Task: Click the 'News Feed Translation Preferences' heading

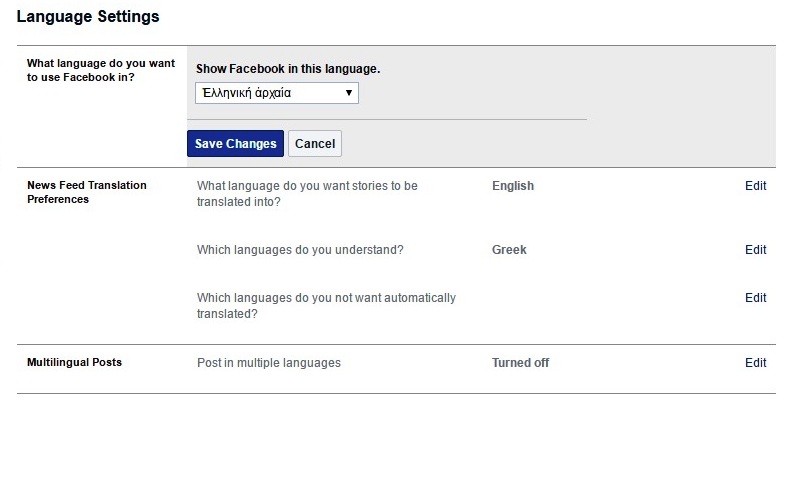Action: [87, 192]
